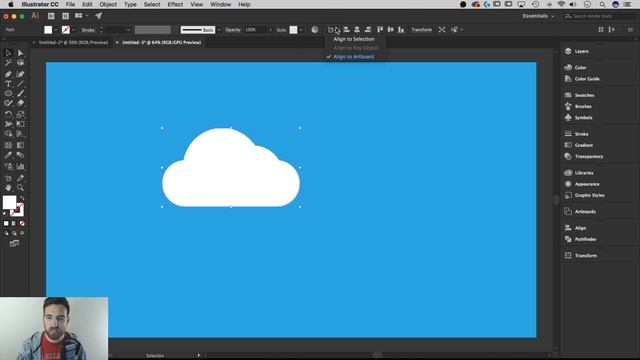Select the Column Graph tool

(20, 167)
